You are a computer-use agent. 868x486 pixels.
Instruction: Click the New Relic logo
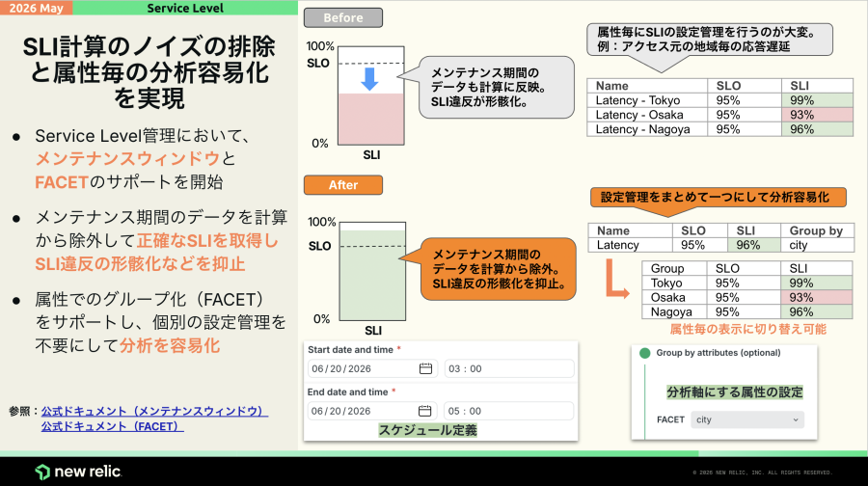click(78, 472)
